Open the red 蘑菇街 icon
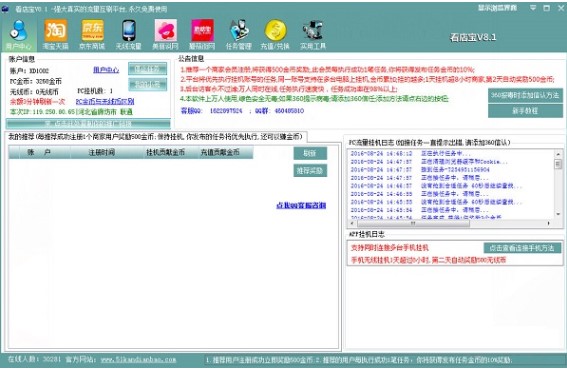This screenshot has height=369, width=567. 202,34
